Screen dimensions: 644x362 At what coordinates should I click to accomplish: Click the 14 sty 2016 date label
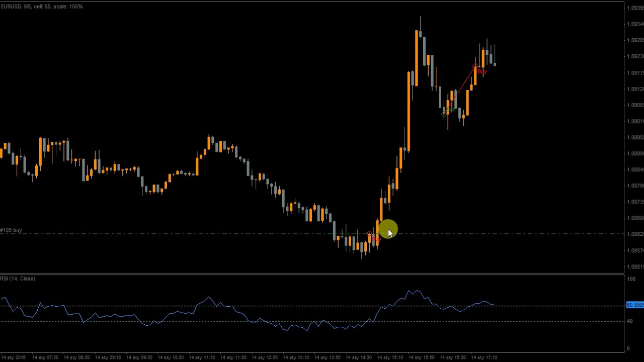14,357
